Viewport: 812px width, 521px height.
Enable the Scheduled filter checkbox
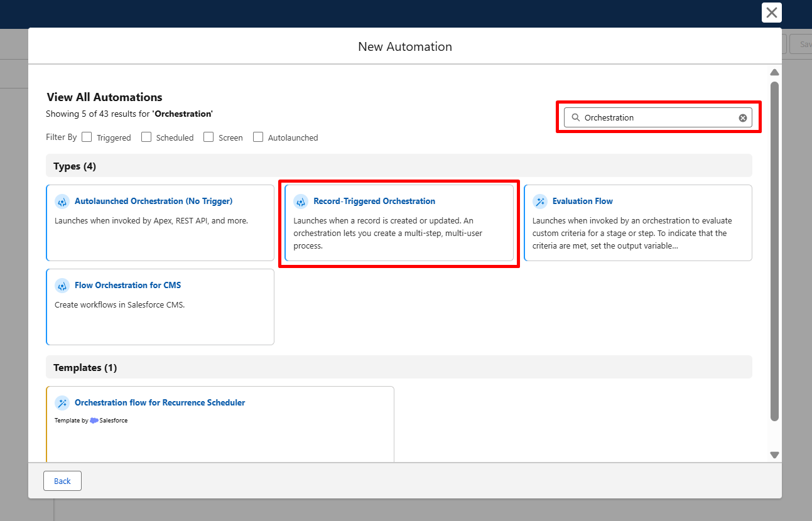(x=146, y=137)
